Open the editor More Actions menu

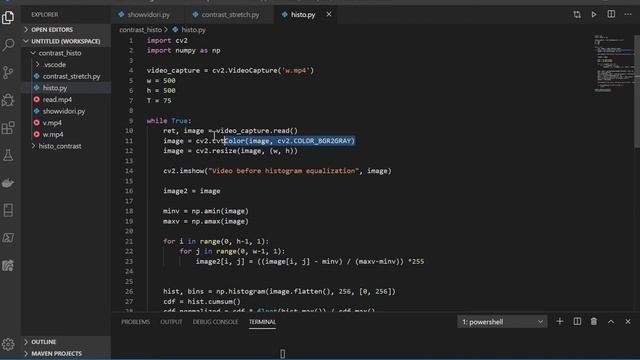(628, 14)
